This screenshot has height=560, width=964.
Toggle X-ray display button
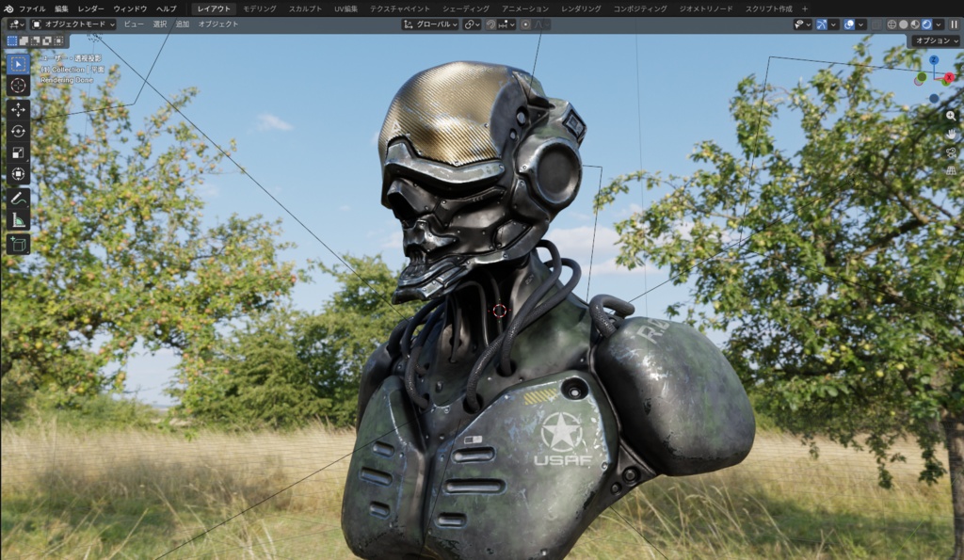point(876,24)
